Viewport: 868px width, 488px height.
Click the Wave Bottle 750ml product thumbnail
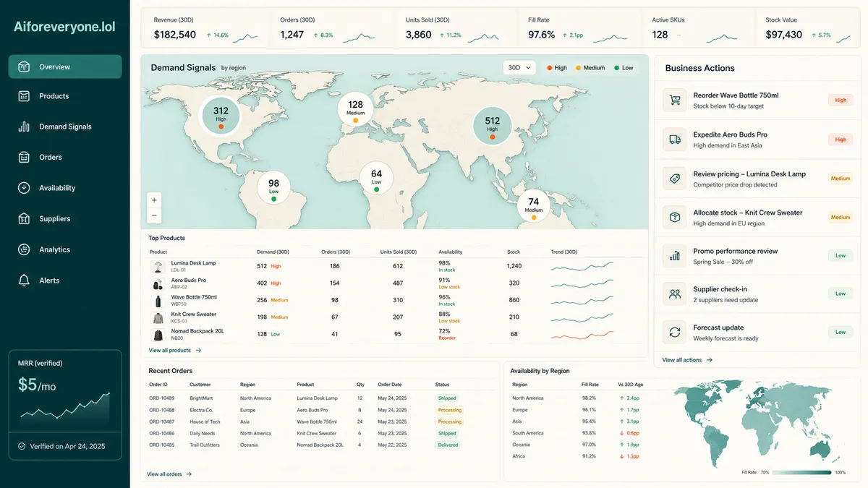pyautogui.click(x=158, y=301)
